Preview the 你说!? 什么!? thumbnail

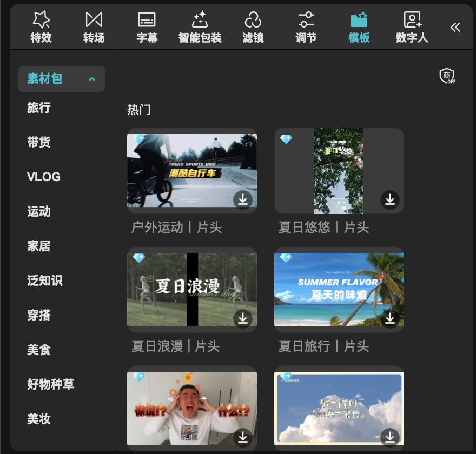192,408
